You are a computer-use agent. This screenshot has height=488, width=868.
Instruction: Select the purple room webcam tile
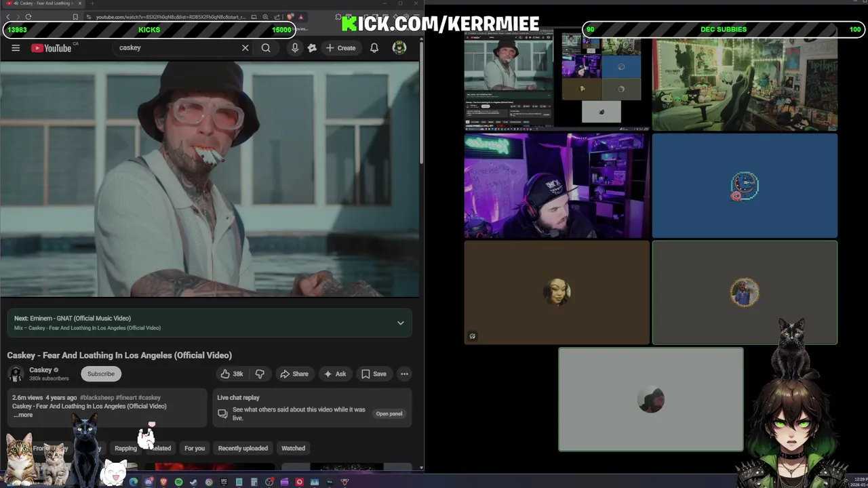tap(557, 186)
